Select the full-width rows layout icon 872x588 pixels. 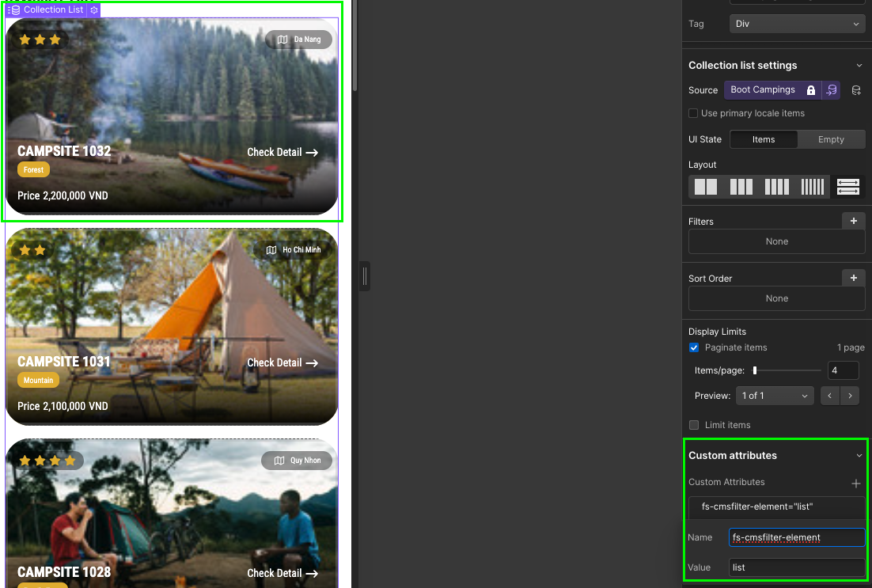pos(848,187)
